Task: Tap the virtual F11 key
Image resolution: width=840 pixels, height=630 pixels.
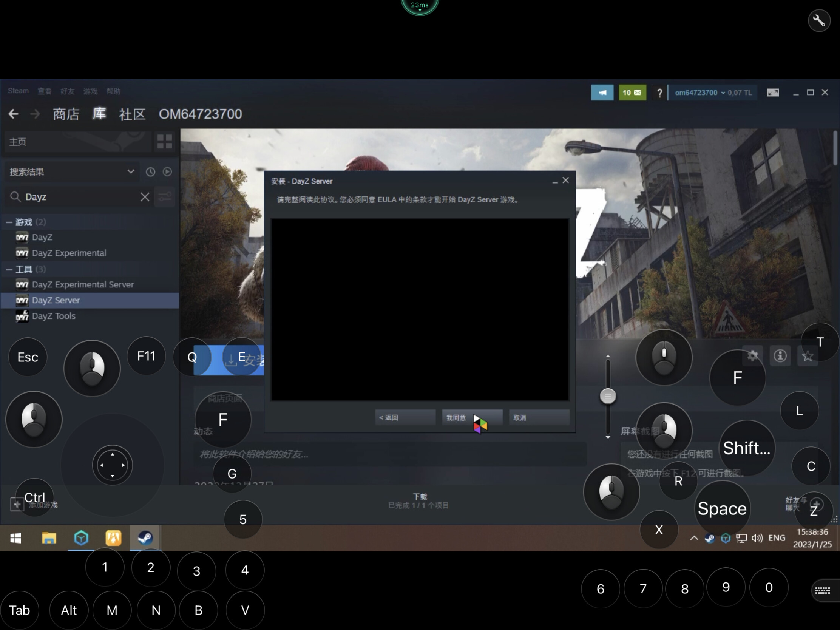Action: 146,356
